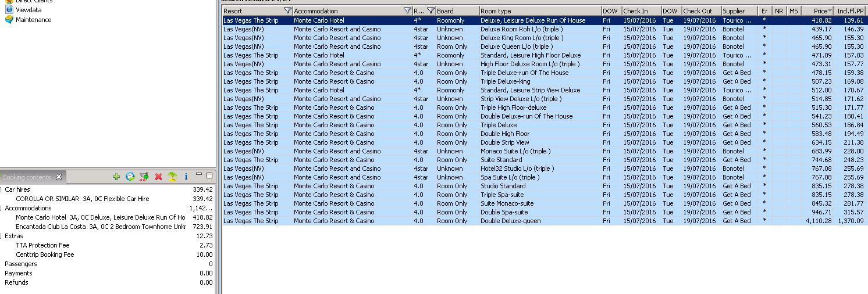Image resolution: width=868 pixels, height=294 pixels.
Task: Open the Accommodation column filter funnel
Action: tap(407, 11)
